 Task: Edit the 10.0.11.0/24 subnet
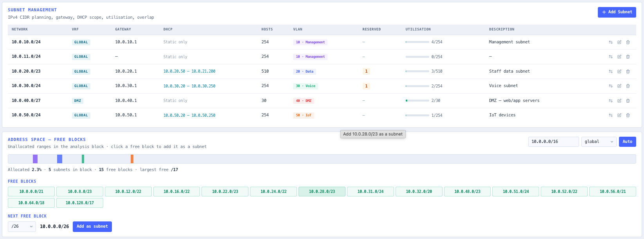pyautogui.click(x=619, y=57)
